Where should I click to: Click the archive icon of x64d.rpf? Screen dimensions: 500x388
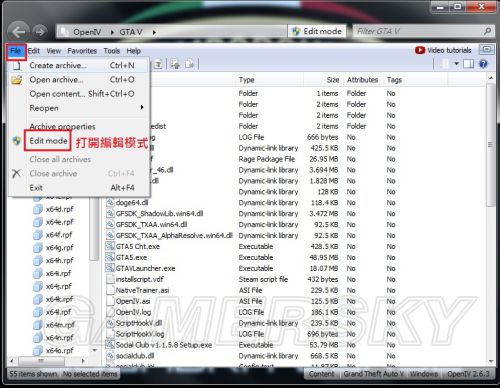(38, 209)
